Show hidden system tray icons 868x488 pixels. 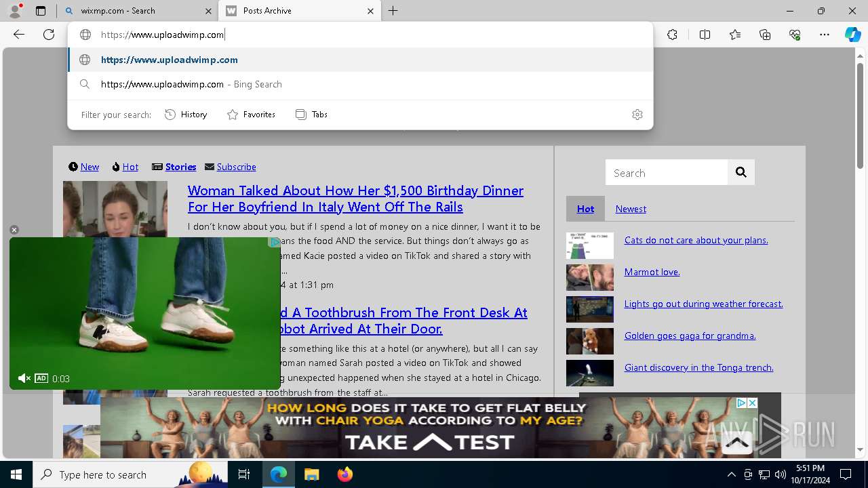point(731,474)
